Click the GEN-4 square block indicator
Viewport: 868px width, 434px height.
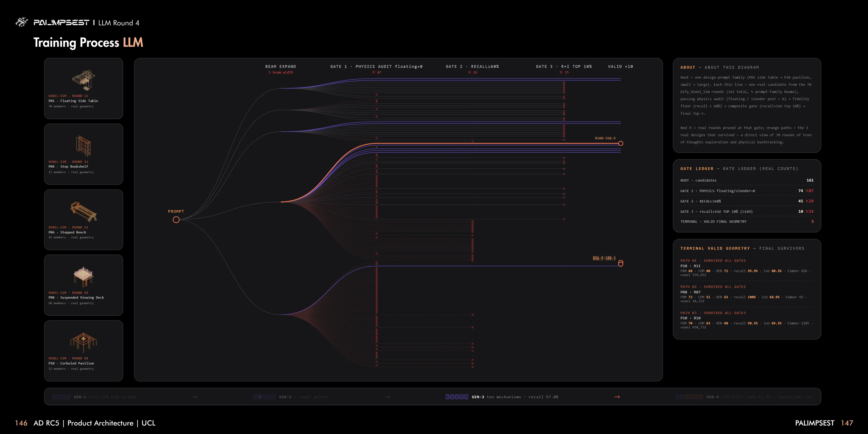coord(689,397)
